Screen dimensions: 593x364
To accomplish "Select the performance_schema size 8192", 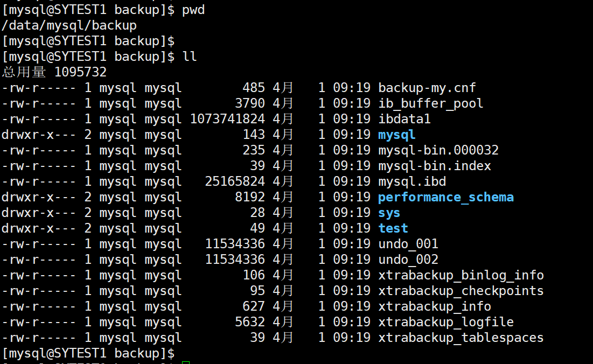I will 250,197.
